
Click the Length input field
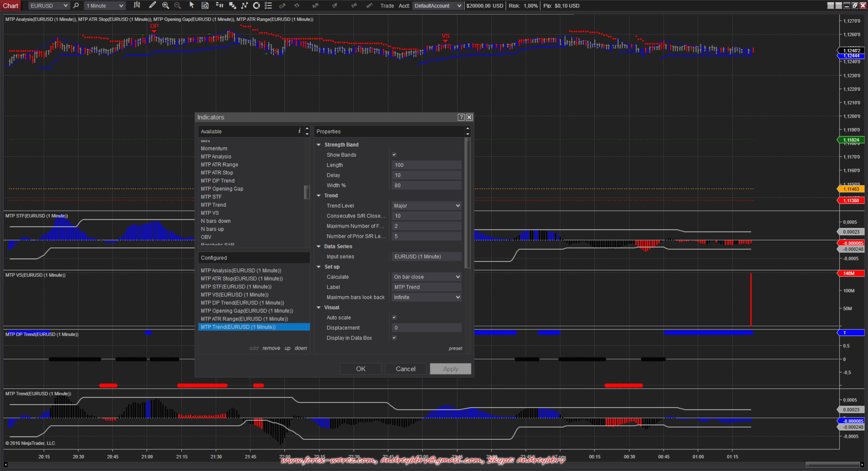coord(427,165)
